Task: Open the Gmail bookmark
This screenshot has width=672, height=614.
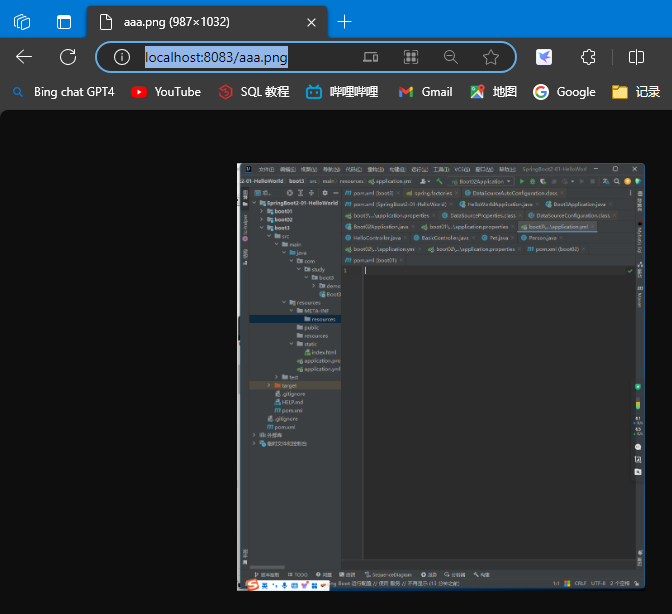Action: pyautogui.click(x=425, y=92)
